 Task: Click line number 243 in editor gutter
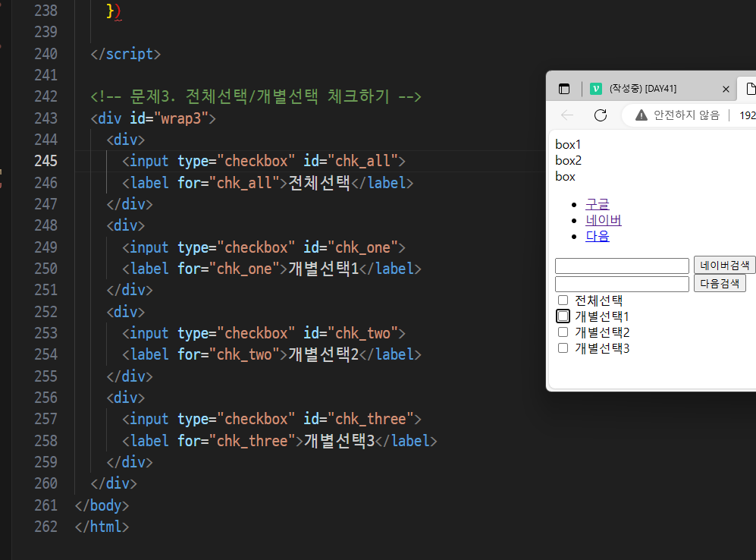pyautogui.click(x=45, y=118)
